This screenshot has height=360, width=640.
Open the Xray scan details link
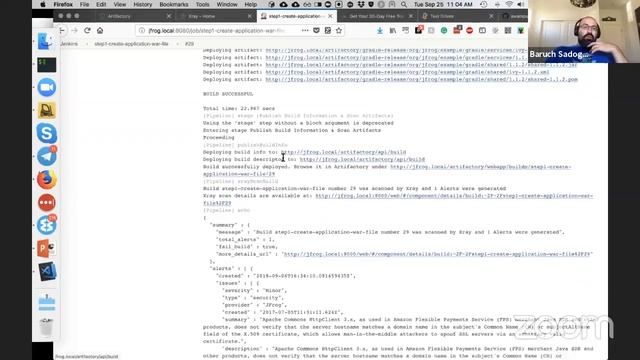click(x=398, y=199)
